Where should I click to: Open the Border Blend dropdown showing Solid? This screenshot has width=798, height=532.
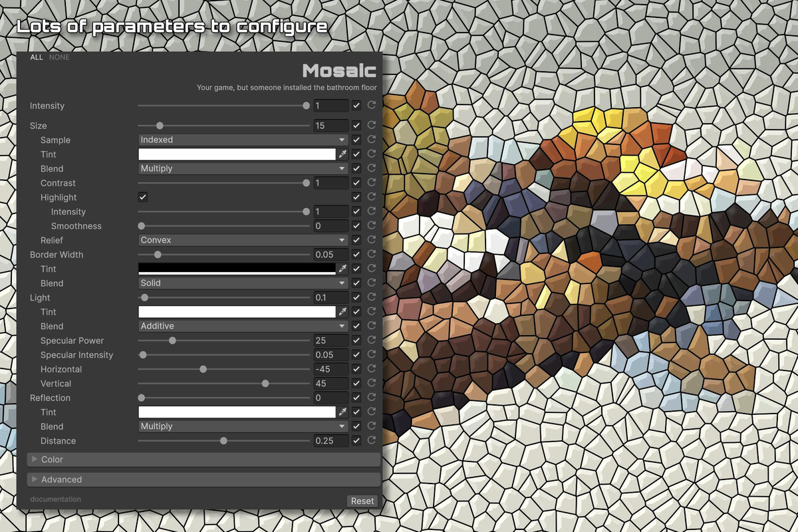coord(243,283)
